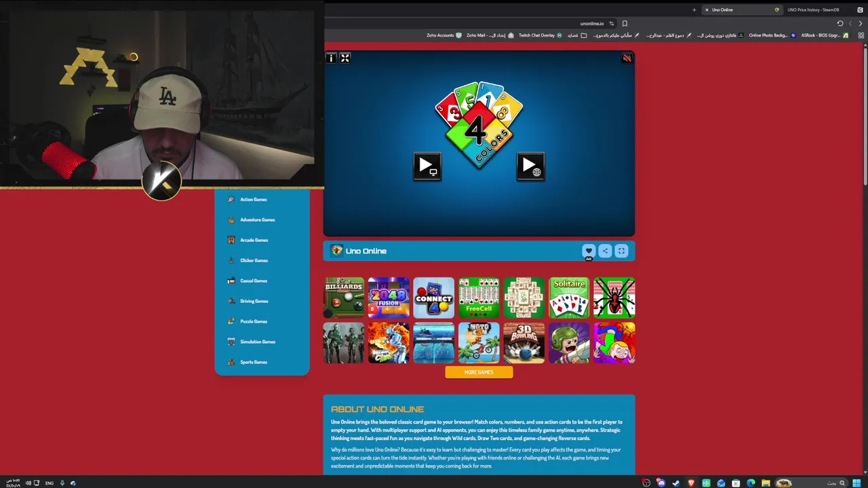Open Connect 4 game thumbnail
The image size is (868, 488).
pyautogui.click(x=434, y=298)
